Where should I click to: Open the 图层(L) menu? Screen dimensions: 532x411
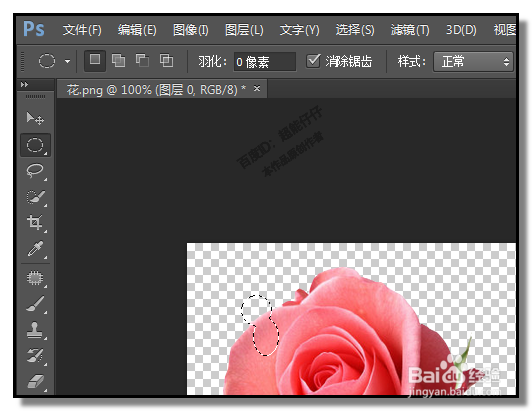pyautogui.click(x=244, y=30)
